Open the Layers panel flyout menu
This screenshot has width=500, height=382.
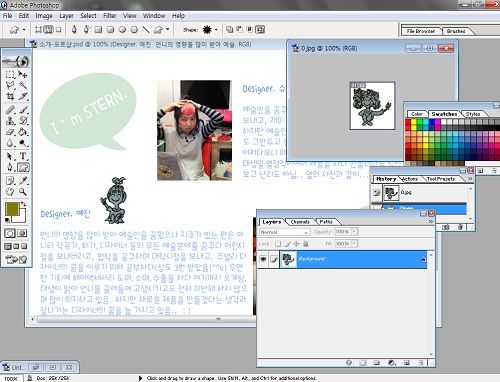(x=431, y=221)
